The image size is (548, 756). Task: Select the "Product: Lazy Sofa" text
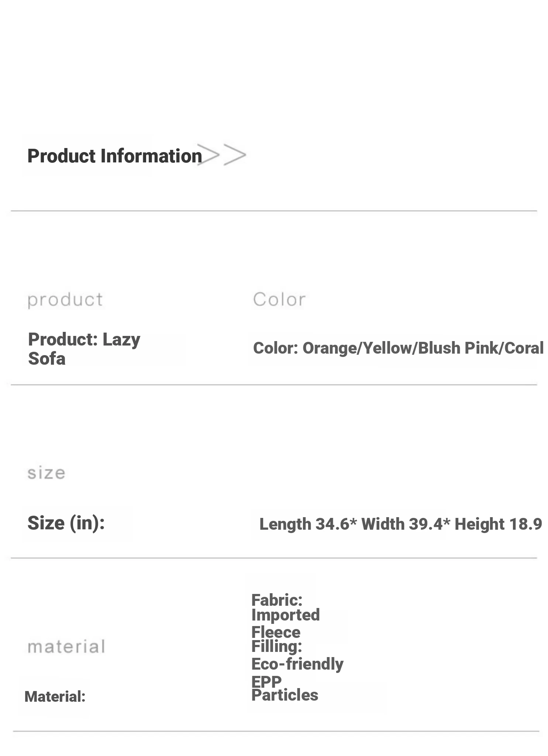[x=84, y=348]
